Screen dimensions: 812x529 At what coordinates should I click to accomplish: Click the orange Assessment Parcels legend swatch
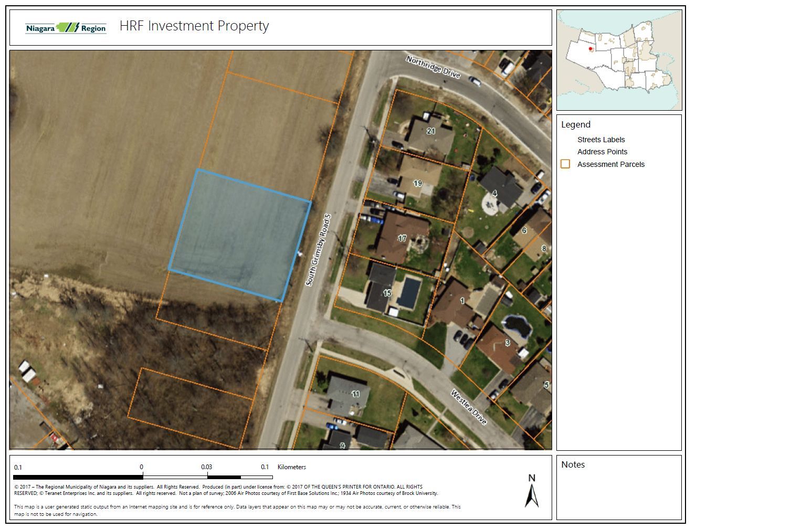click(565, 164)
